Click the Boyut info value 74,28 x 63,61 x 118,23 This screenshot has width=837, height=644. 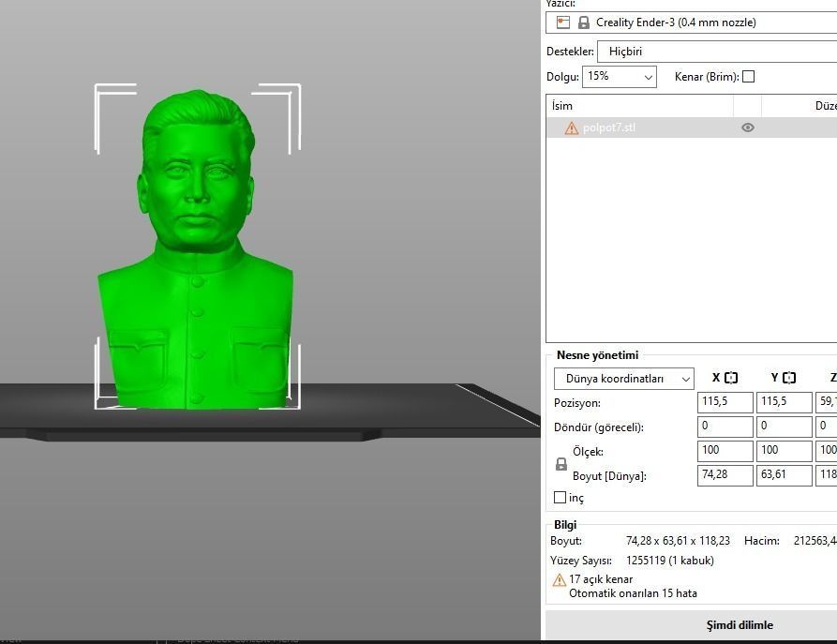click(678, 540)
